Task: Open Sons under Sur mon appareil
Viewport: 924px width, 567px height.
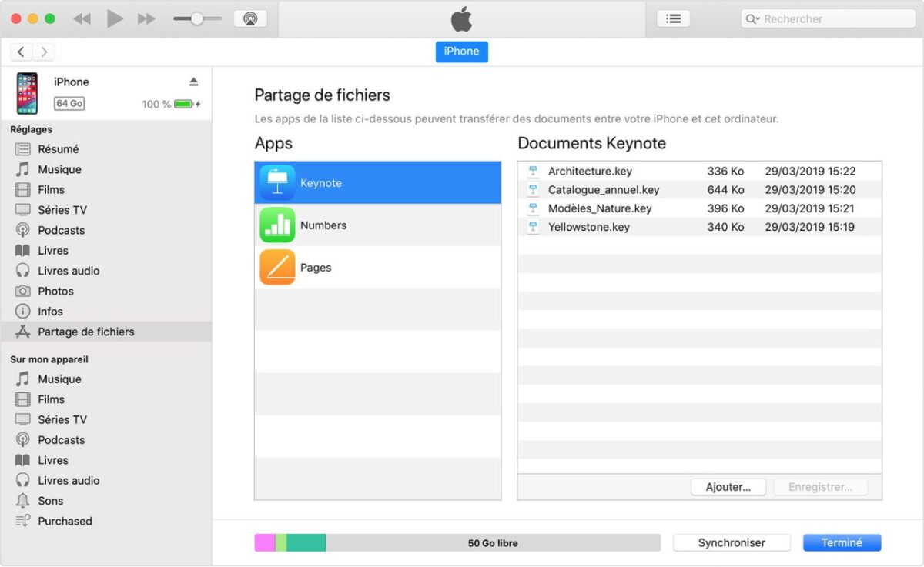Action: (50, 501)
